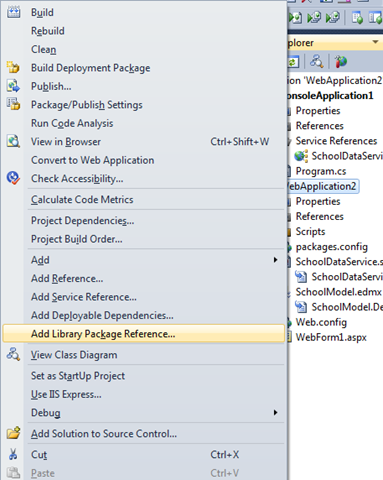This screenshot has height=480, width=383.
Task: Select the ConsoleApplication1 project node
Action: [x=330, y=96]
